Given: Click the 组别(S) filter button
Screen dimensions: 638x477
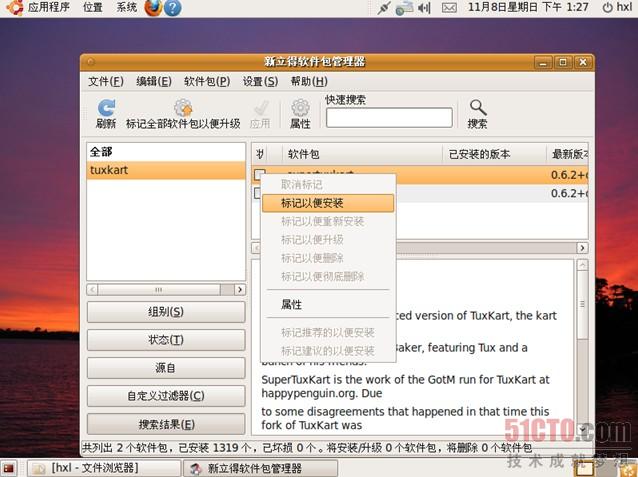Looking at the screenshot, I should (x=166, y=312).
